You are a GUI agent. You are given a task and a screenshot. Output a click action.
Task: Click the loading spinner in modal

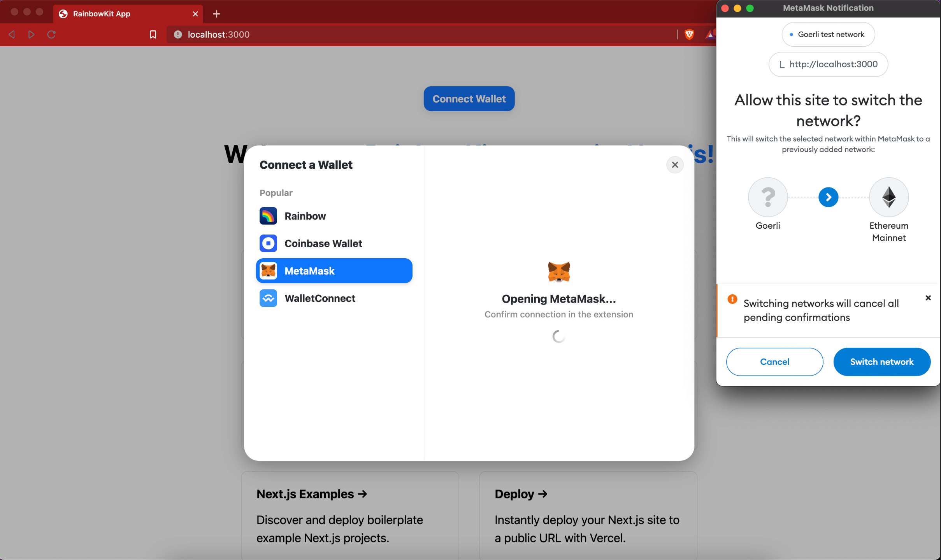pos(559,336)
